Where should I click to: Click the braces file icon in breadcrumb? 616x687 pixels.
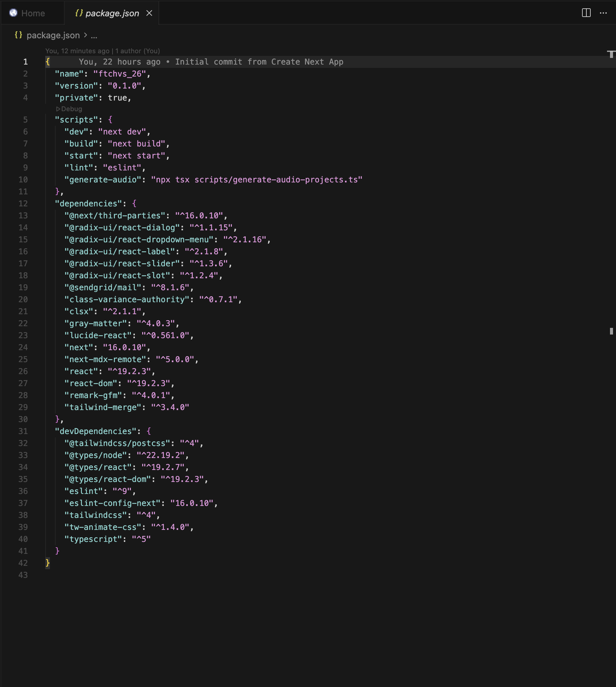pos(19,35)
